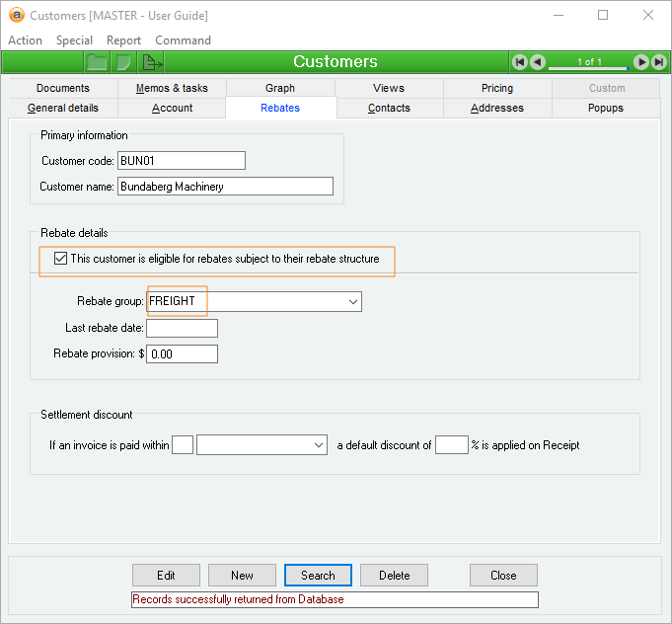Viewport: 672px width, 624px height.
Task: Switch to the Pricing tab
Action: pos(496,88)
